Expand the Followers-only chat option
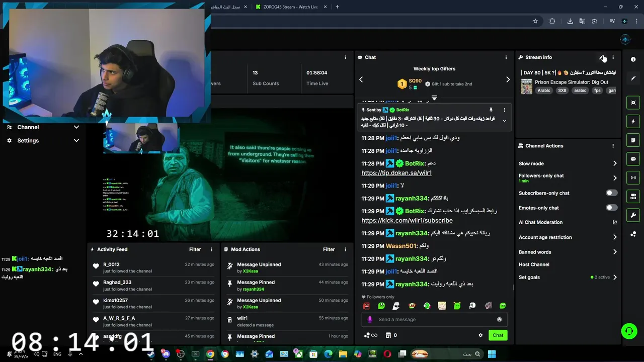This screenshot has width=644, height=362. [568, 178]
